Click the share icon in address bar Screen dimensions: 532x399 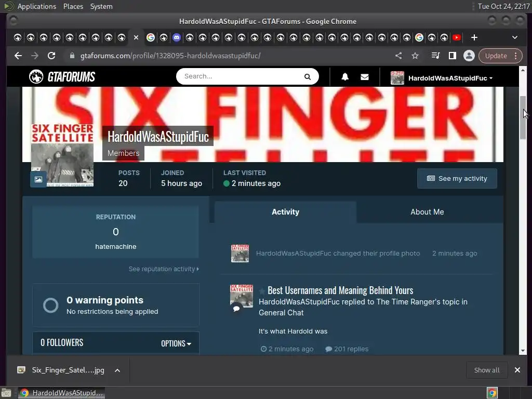[x=398, y=56]
